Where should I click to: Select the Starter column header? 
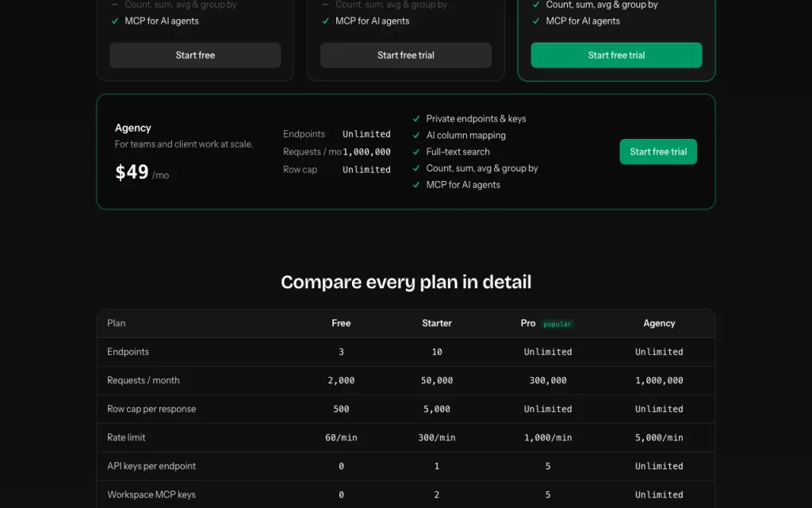point(437,323)
